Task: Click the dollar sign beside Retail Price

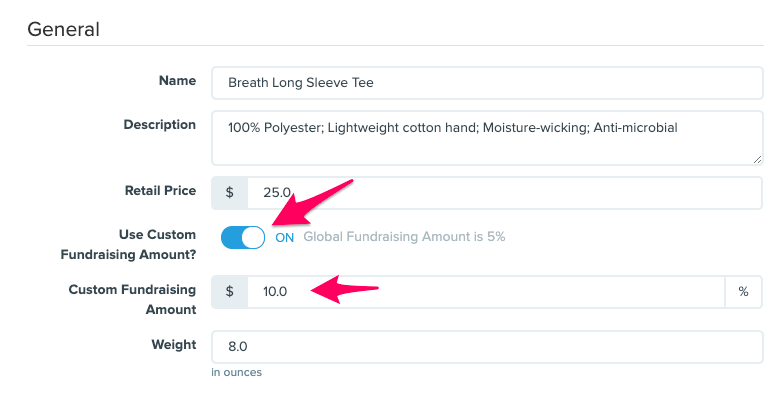Action: [x=229, y=192]
